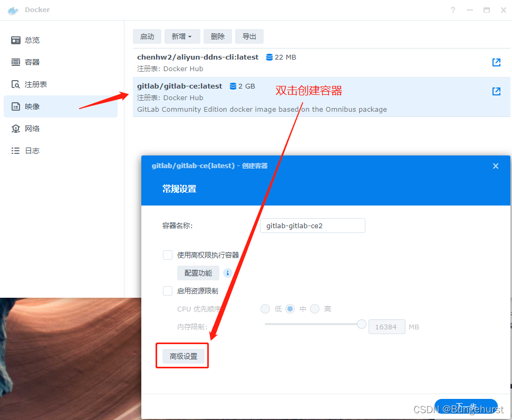Viewport: 512px width, 420px height.
Task: Click the 导出 export button
Action: 249,36
